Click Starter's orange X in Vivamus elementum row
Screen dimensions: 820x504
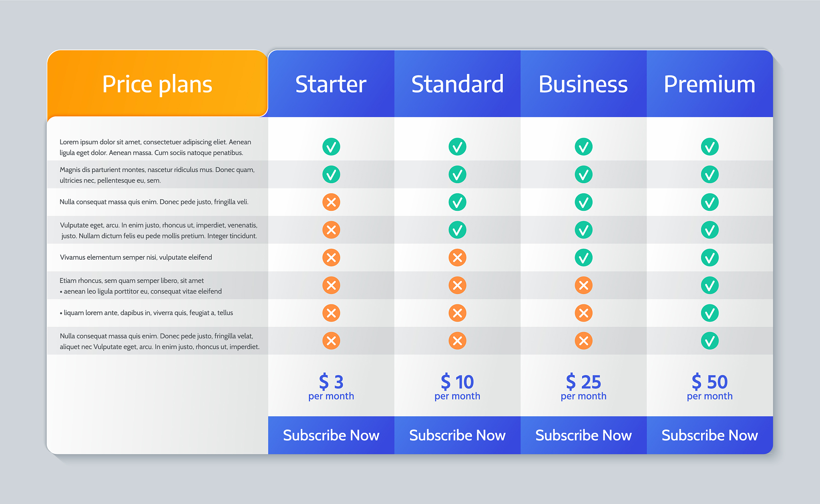click(x=331, y=258)
